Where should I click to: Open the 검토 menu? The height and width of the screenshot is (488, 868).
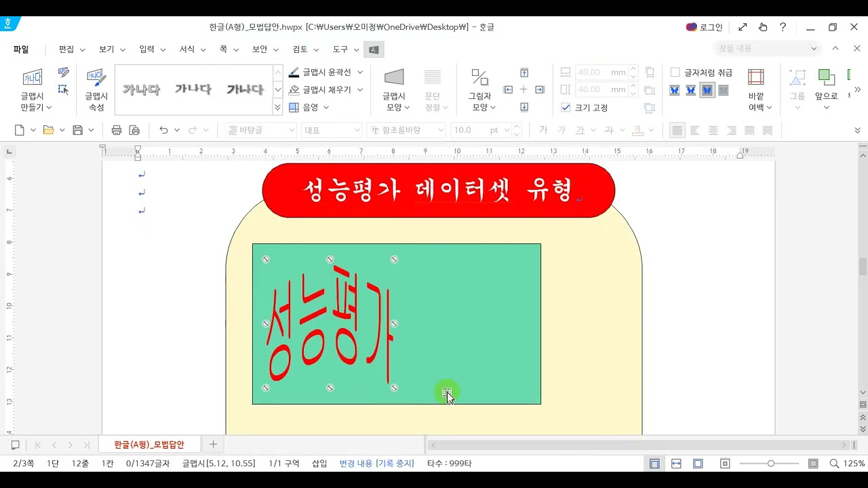[305, 49]
